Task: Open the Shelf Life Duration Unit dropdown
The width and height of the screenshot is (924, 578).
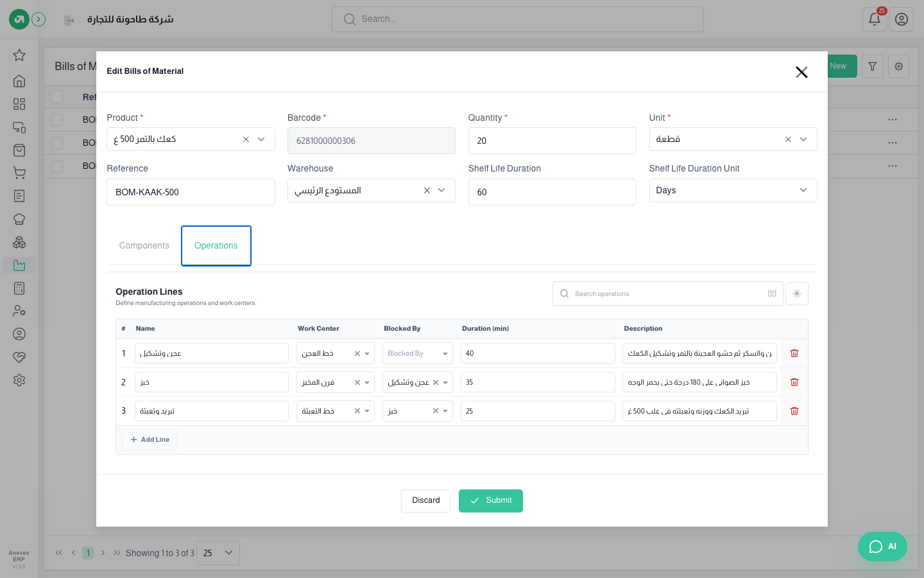Action: point(733,190)
